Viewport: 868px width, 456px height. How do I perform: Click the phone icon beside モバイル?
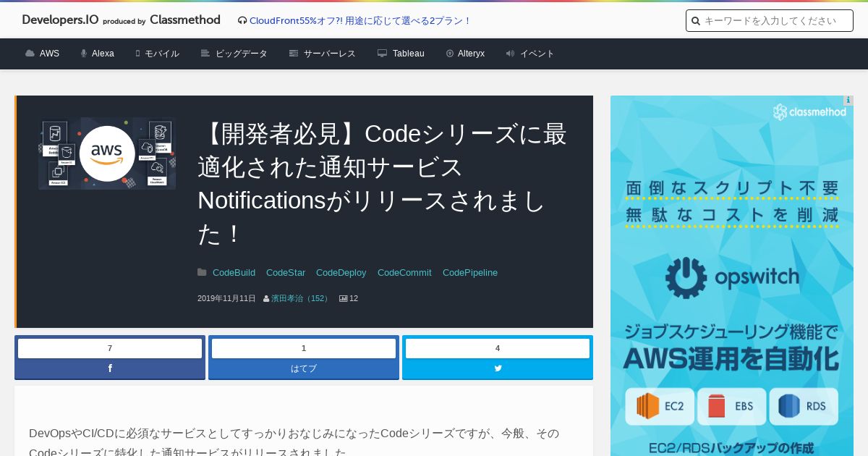[x=137, y=54]
